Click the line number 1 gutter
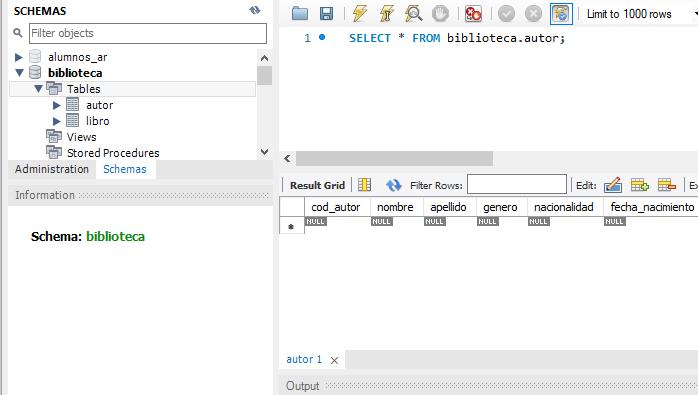698x395 pixels. pos(307,38)
